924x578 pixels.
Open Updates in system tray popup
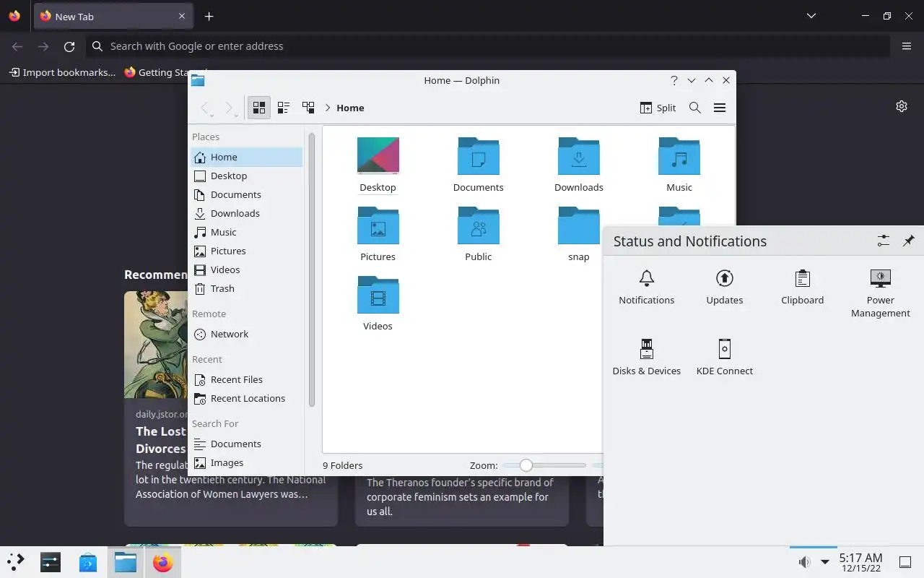pyautogui.click(x=725, y=287)
